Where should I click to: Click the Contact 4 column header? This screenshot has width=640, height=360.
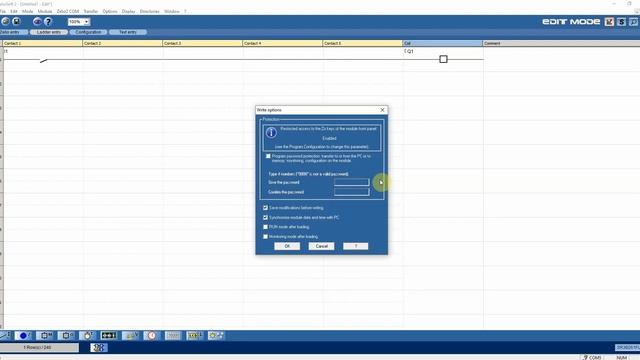pyautogui.click(x=282, y=43)
